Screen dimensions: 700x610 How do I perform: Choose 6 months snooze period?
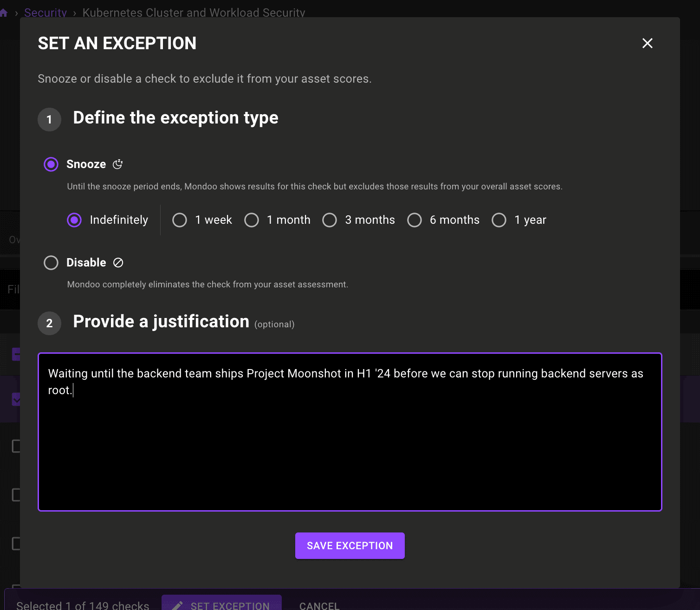415,220
